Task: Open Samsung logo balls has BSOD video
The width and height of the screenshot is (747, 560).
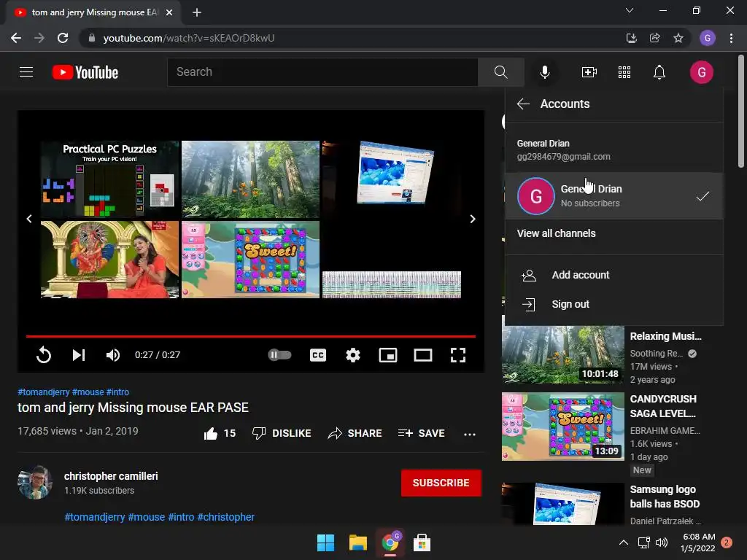Action: point(665,497)
